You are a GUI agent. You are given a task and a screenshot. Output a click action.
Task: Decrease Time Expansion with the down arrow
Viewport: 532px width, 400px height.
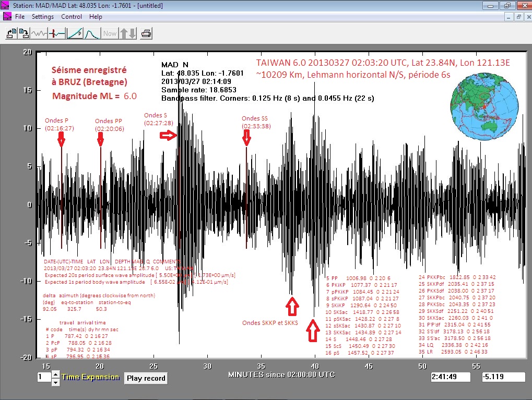point(56,382)
